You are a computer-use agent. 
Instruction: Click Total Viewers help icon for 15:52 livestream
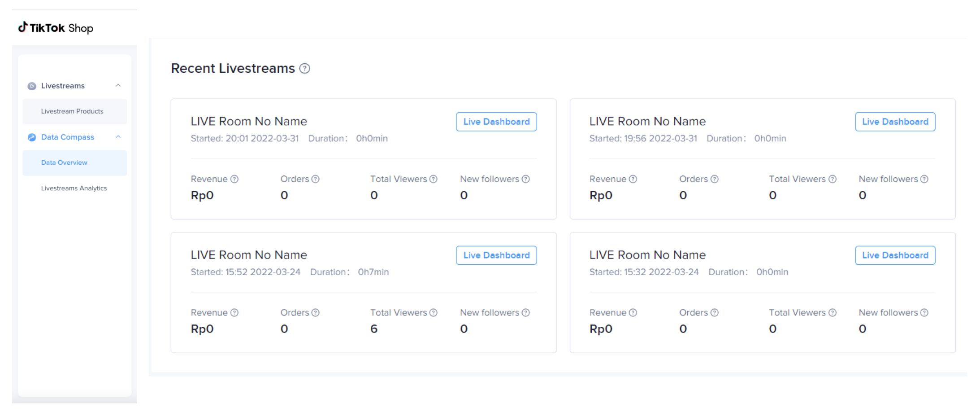pyautogui.click(x=434, y=313)
